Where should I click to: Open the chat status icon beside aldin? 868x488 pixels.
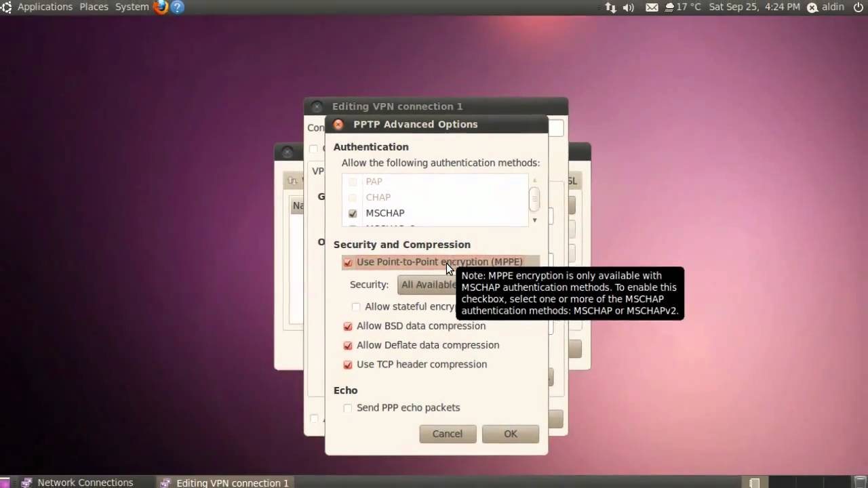coord(812,7)
